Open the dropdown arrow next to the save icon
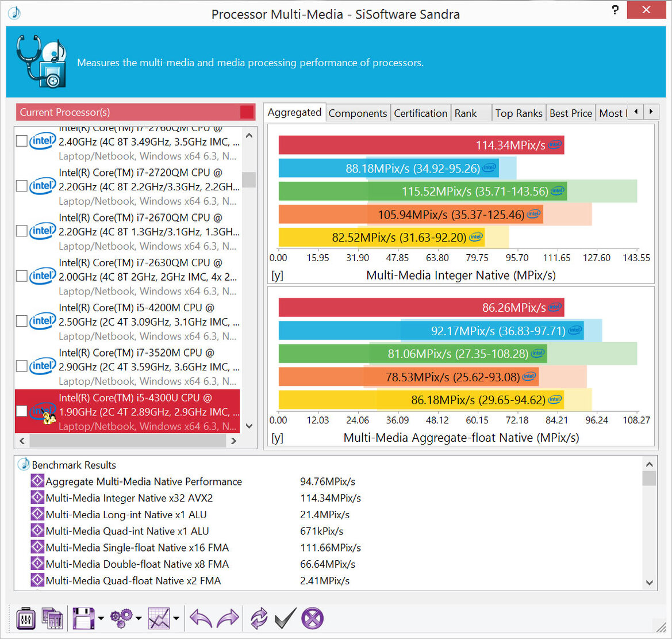 101,618
